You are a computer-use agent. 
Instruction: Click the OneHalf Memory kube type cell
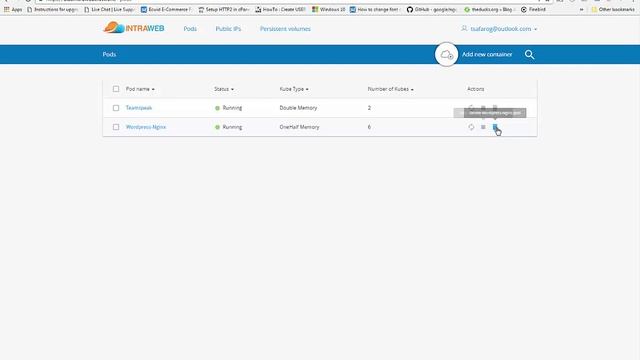299,127
